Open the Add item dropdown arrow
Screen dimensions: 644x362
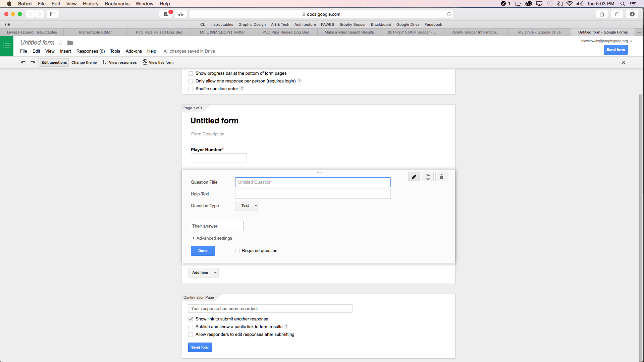click(x=215, y=273)
